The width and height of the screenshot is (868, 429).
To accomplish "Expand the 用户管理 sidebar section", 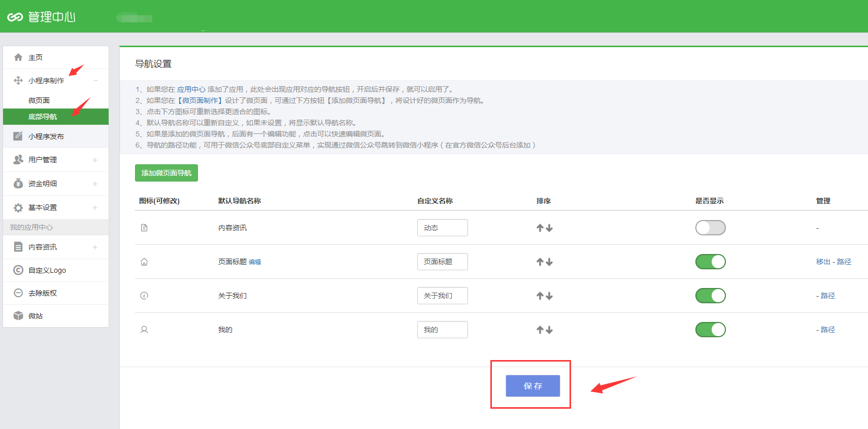I will 95,160.
